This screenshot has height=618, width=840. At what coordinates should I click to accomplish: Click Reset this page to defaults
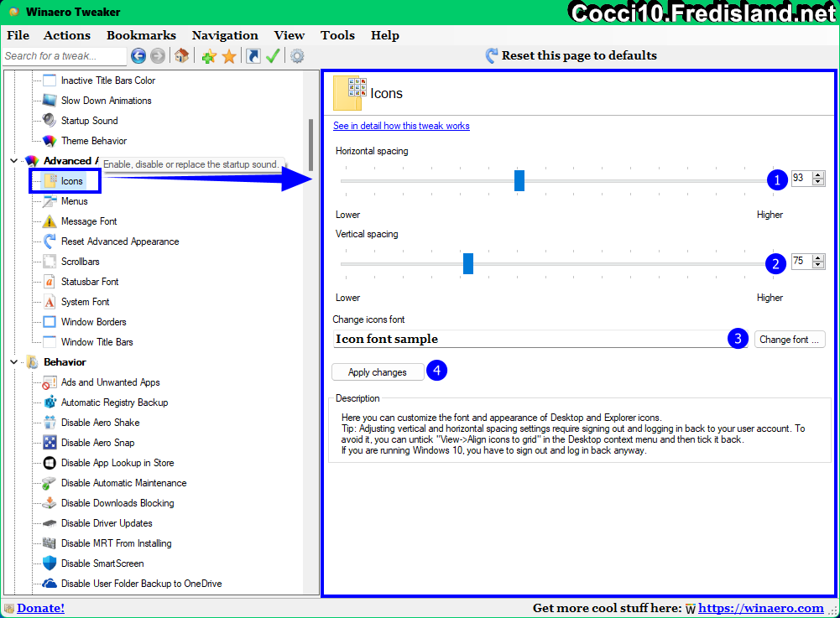click(x=571, y=55)
